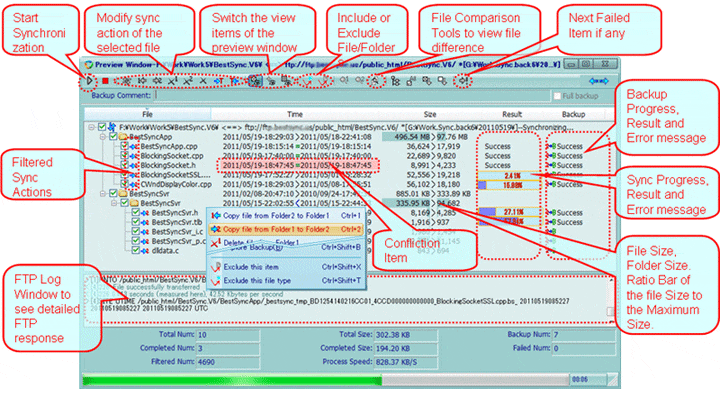
Task: Click the File column header
Action: click(147, 114)
